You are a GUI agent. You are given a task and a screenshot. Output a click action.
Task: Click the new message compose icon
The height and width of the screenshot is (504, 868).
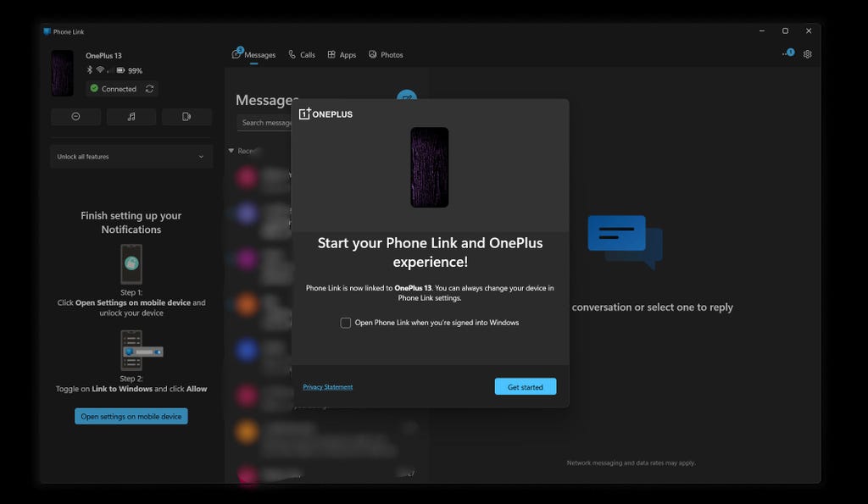pos(407,98)
